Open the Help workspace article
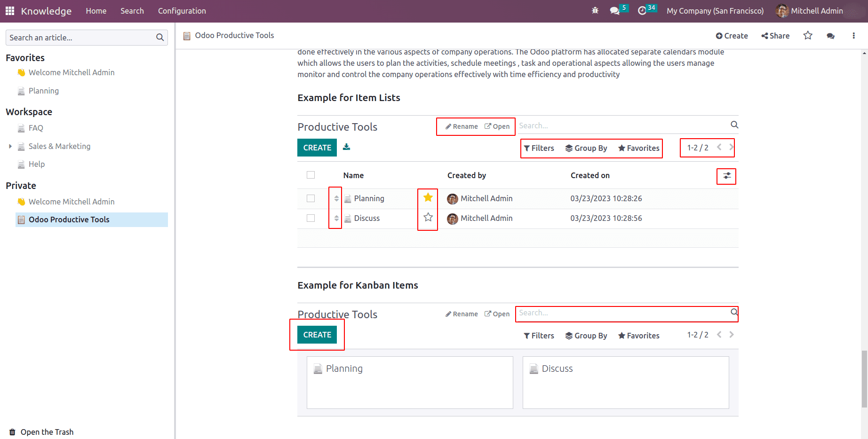Image resolution: width=868 pixels, height=439 pixels. (37, 164)
